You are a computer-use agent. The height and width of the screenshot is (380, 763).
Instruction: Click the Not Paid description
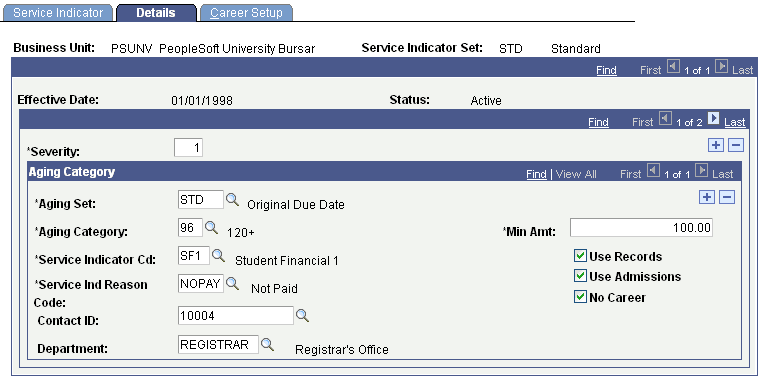click(x=274, y=289)
